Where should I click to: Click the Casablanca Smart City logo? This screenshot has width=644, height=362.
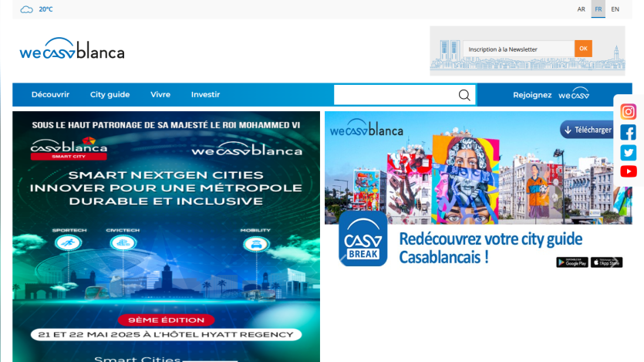69,149
